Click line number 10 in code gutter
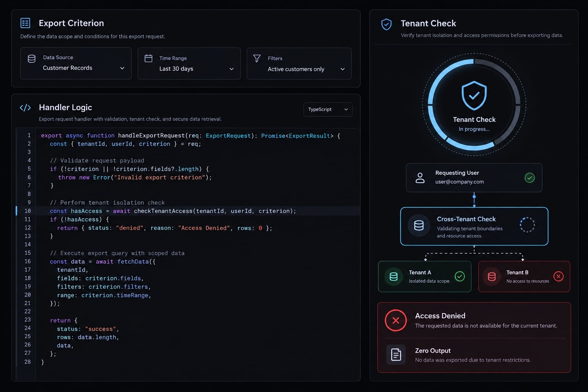This screenshot has width=588, height=392. 28,211
